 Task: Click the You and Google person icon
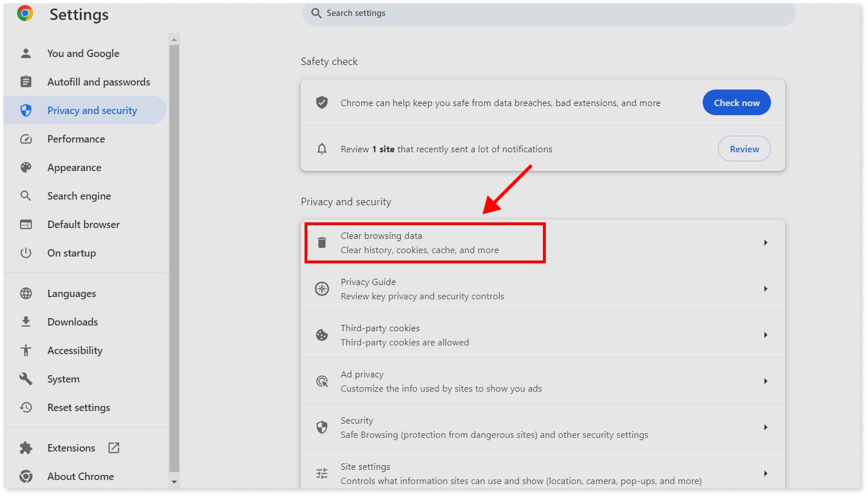click(26, 53)
